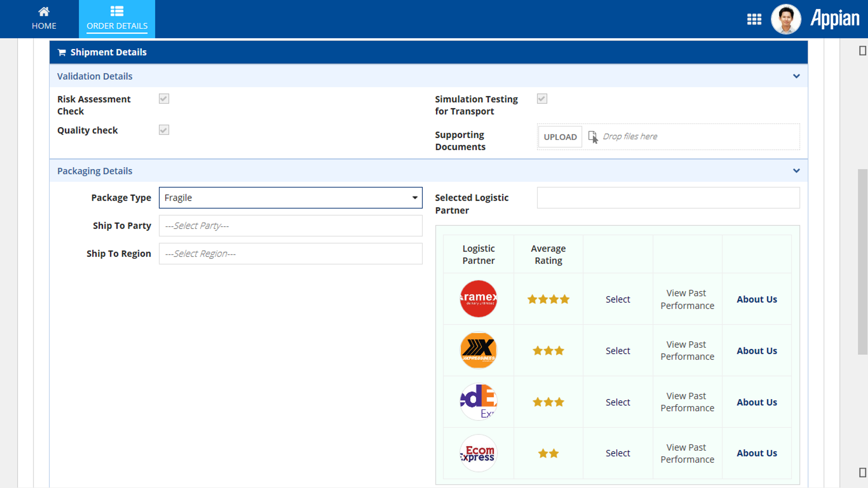
Task: Click the Ecom Express logo
Action: (x=479, y=453)
